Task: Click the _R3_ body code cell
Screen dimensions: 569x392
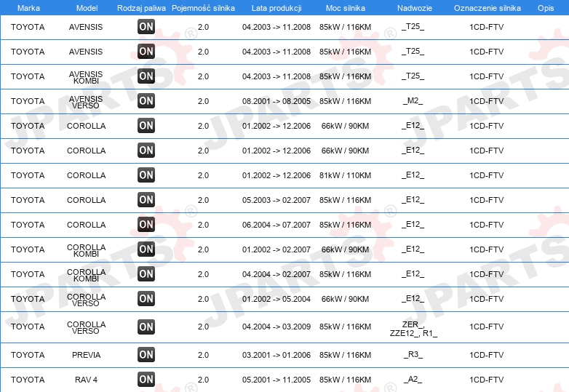Action: 413,355
